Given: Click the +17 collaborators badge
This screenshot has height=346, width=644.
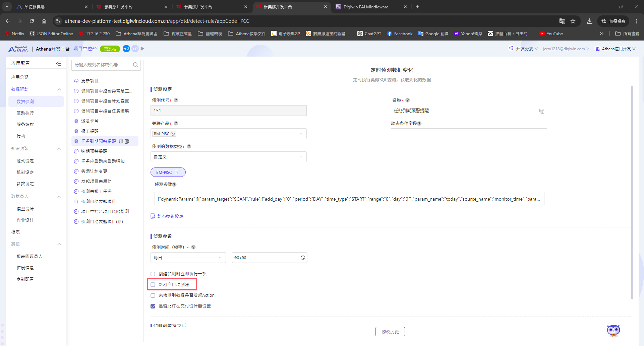Looking at the screenshot, I should 135,49.
